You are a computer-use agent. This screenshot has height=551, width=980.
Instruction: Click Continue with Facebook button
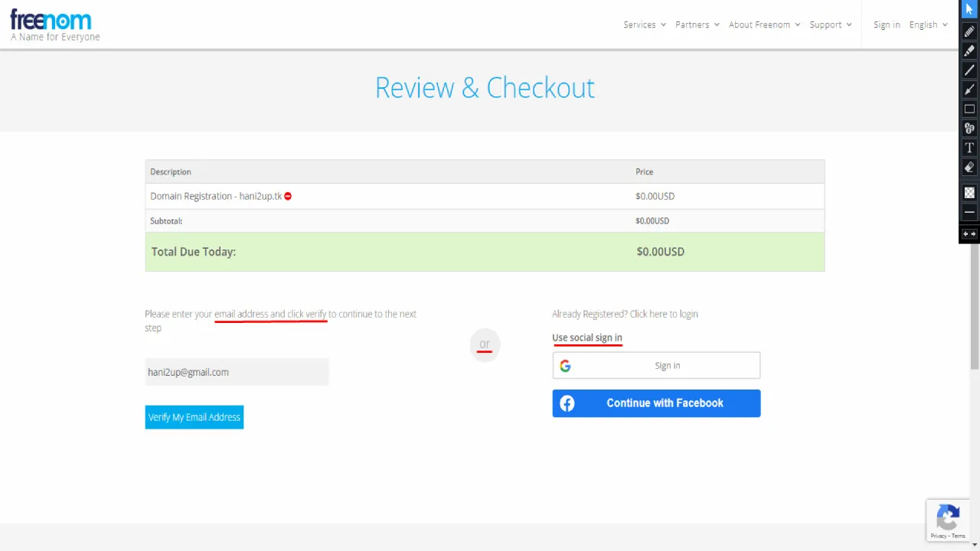(x=656, y=403)
